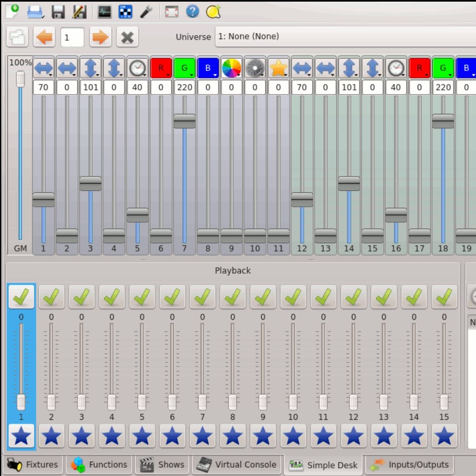The image size is (476, 476).
Task: Open the DMX monitor icon
Action: [105, 12]
